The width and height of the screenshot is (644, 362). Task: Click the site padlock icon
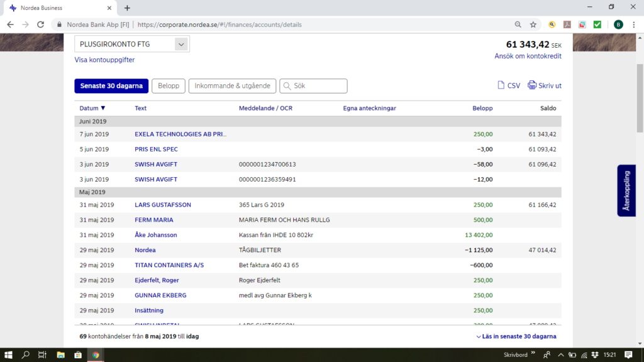point(60,25)
